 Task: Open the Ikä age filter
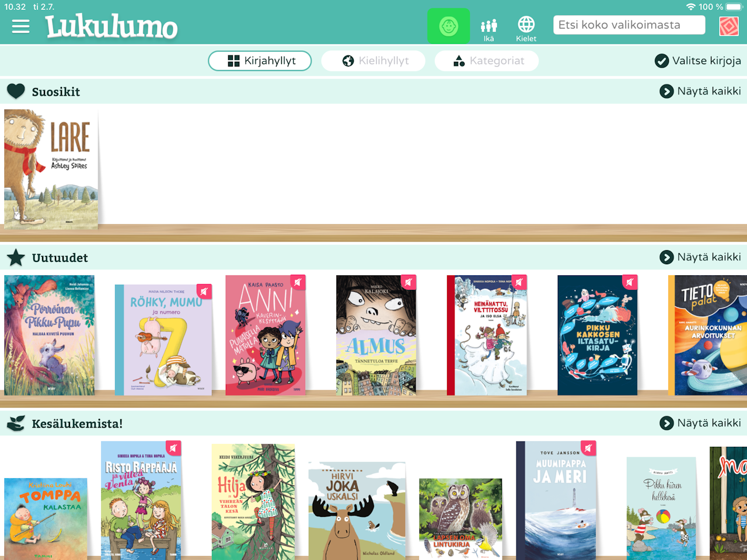(x=489, y=29)
